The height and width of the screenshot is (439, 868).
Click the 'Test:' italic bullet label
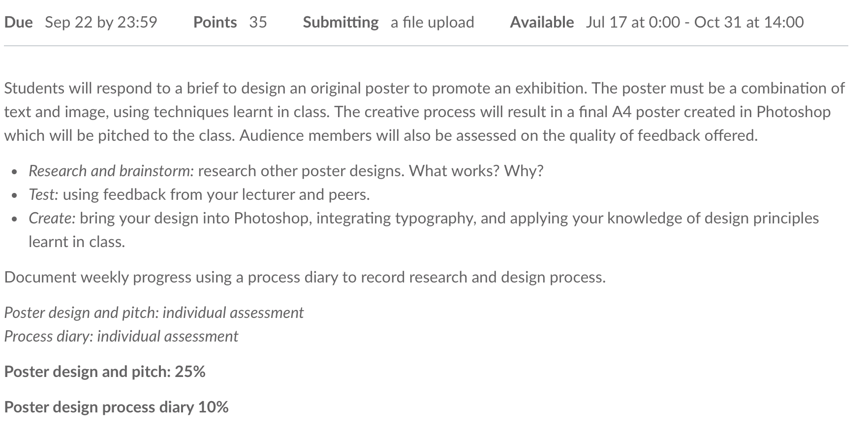(44, 194)
